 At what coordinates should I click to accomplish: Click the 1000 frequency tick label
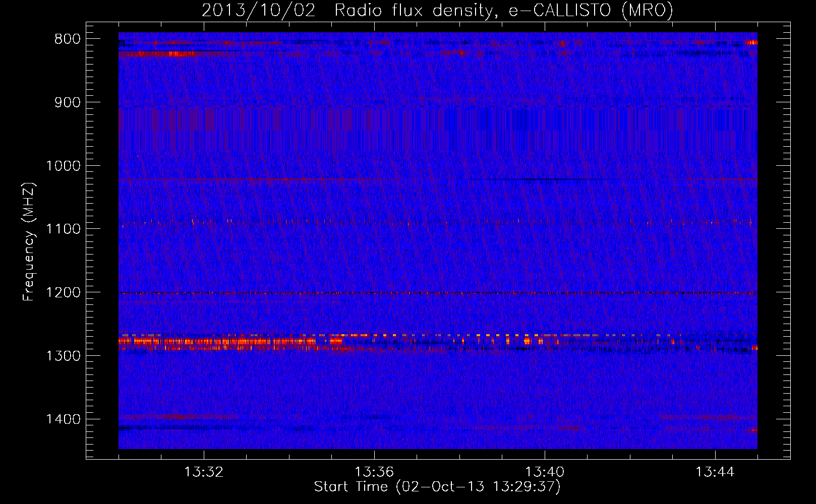(x=63, y=166)
